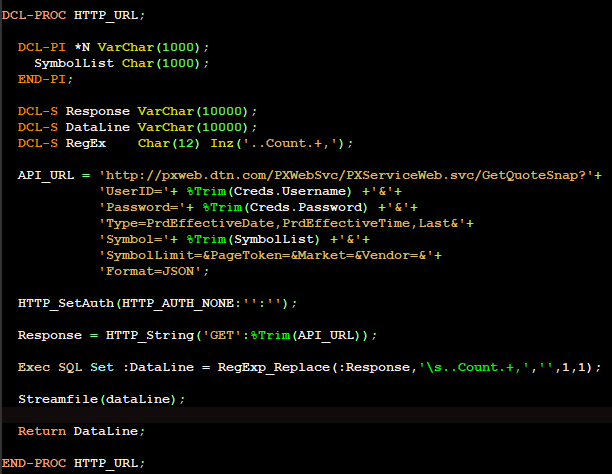Click the Streamfile(dataLine) call
Image resolution: width=612 pixels, height=474 pixels.
tap(101, 399)
